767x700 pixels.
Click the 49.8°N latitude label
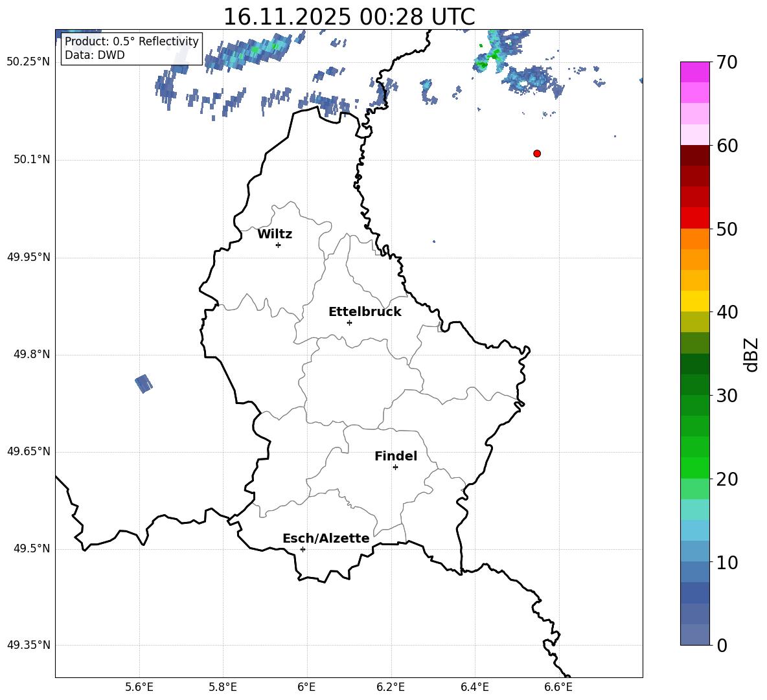(31, 354)
